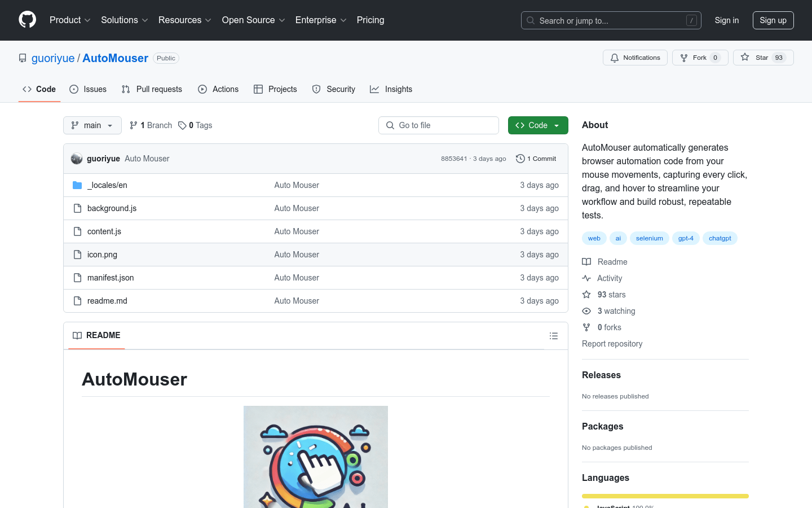Open the gpt-4 topic tag
Viewport: 812px width, 508px height.
pos(686,238)
